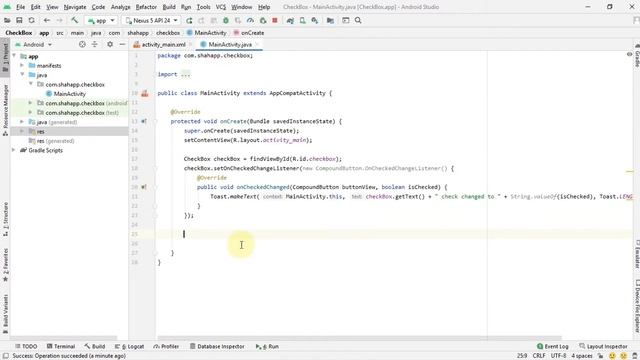Screen dimensions: 640x360
Task: Collapse the app module tree node
Action: (14, 56)
